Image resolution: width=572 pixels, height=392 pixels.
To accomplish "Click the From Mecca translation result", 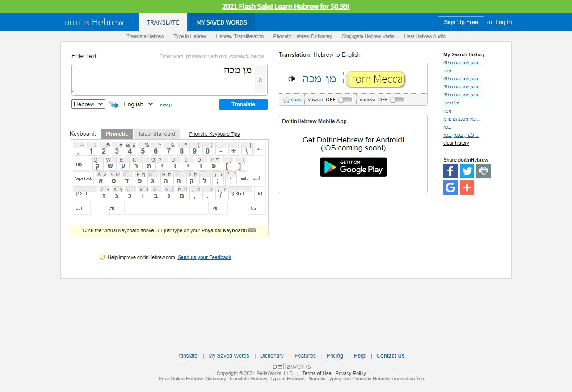I will click(375, 79).
